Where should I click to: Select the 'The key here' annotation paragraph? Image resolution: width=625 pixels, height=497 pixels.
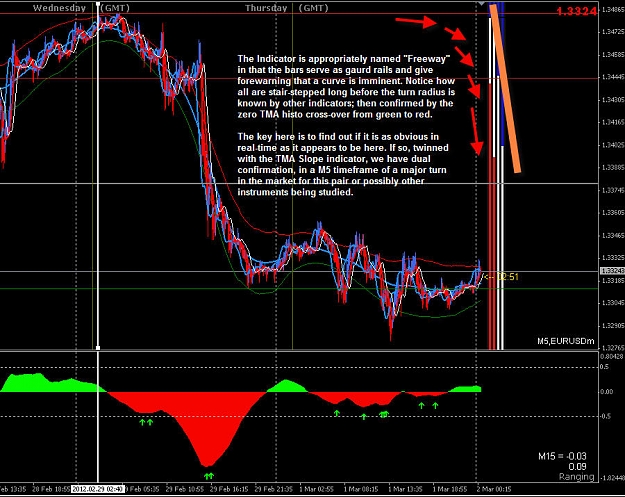pyautogui.click(x=343, y=164)
